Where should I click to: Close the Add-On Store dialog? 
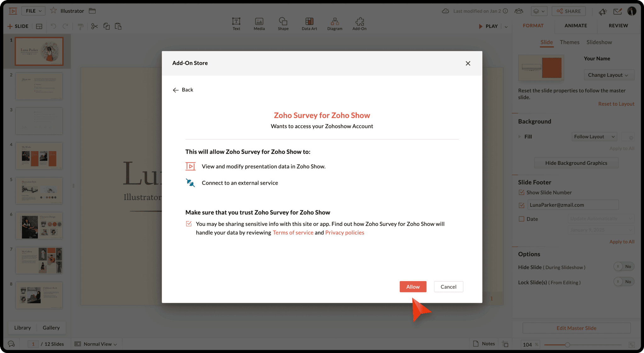pos(468,63)
